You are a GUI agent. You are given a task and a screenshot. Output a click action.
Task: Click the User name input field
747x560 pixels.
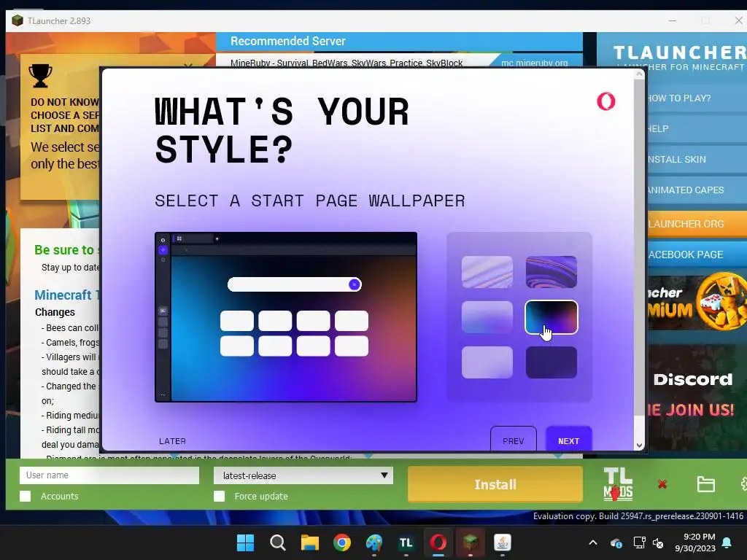[x=109, y=475]
